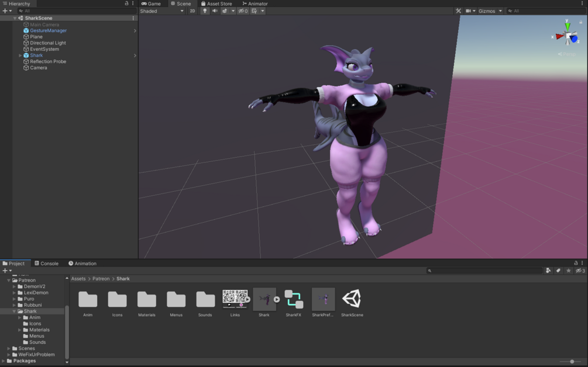
Task: Open SharkScene options kebab menu
Action: (133, 18)
